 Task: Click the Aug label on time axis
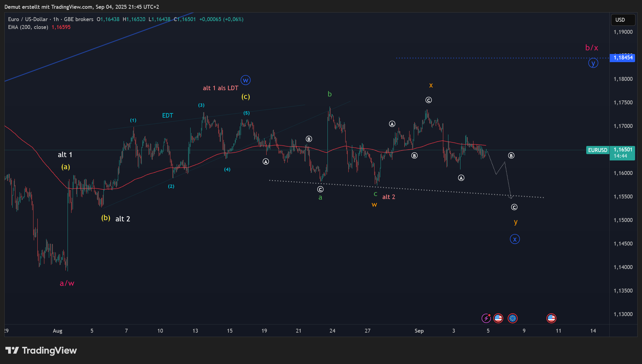pos(57,331)
